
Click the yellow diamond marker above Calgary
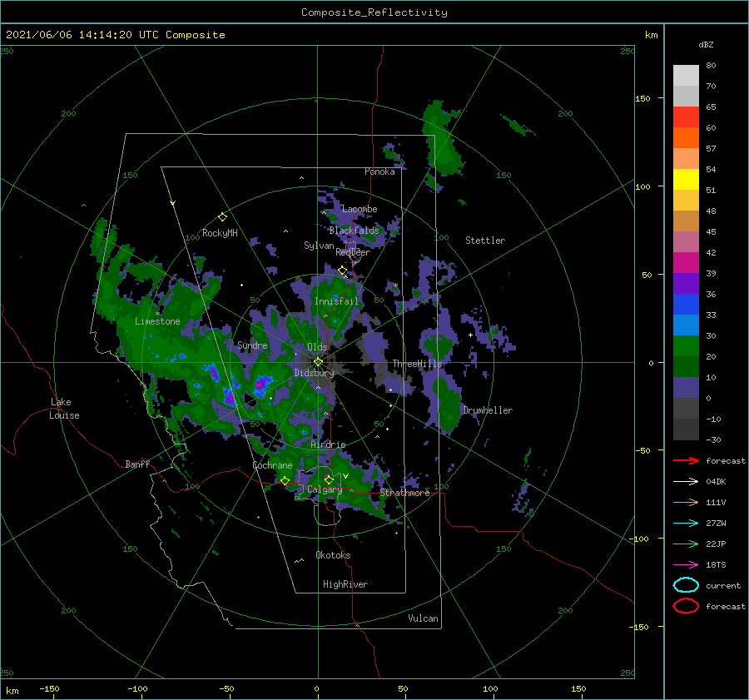click(329, 479)
